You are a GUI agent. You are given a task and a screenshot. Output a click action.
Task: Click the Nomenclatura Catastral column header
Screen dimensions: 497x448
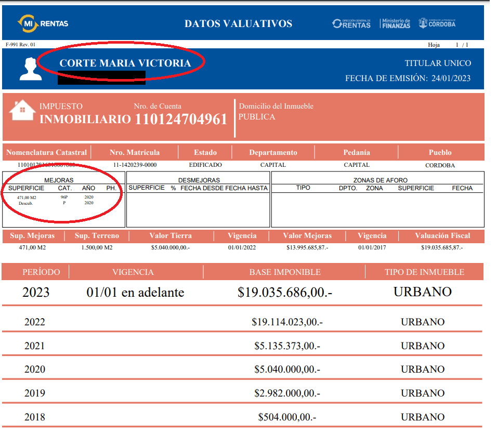47,152
